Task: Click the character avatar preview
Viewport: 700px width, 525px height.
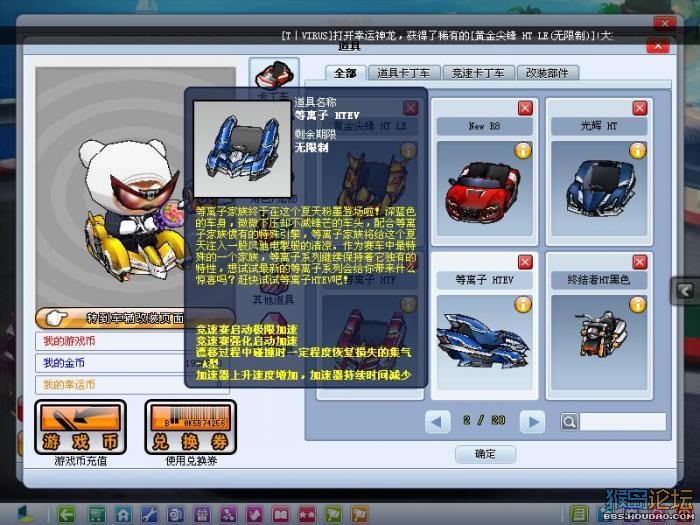Action: [x=136, y=187]
